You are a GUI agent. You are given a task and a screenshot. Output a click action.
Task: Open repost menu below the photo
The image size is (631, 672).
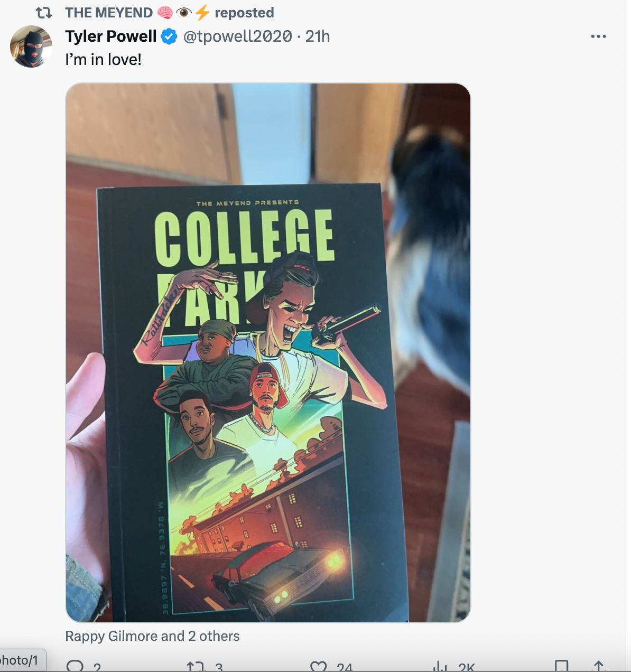pos(196,667)
